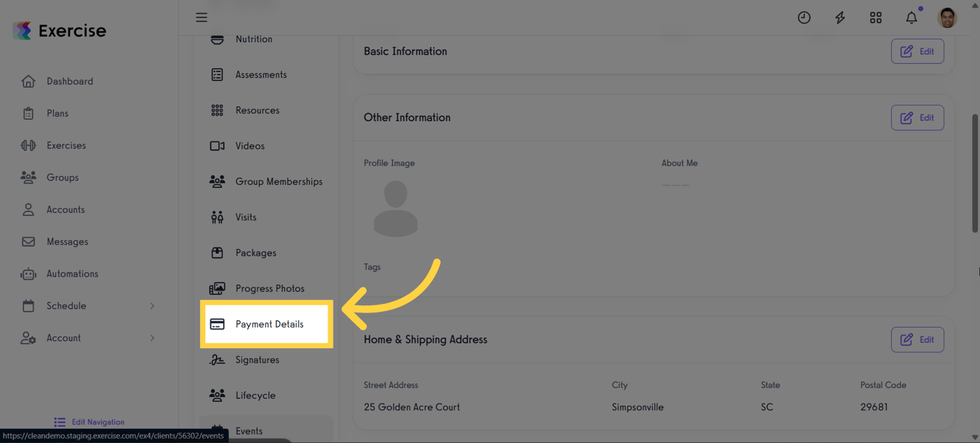Edit the Other Information section
This screenshot has width=980, height=443.
click(x=918, y=118)
